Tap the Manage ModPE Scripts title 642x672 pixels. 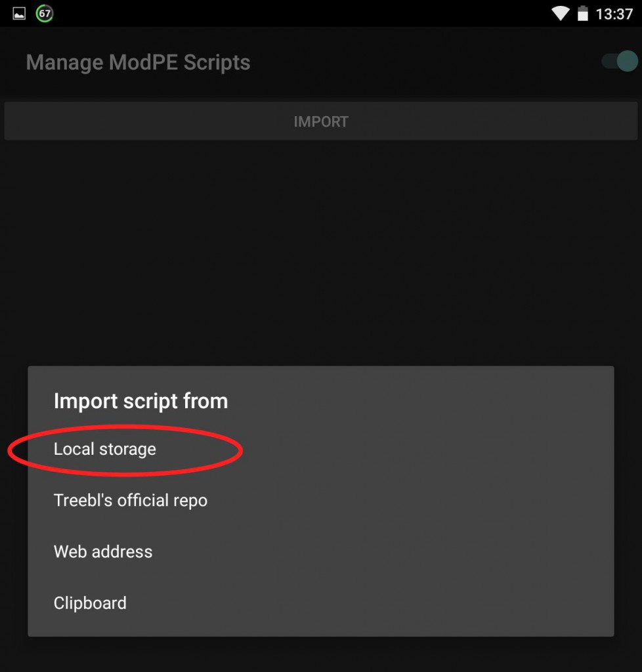[x=138, y=62]
